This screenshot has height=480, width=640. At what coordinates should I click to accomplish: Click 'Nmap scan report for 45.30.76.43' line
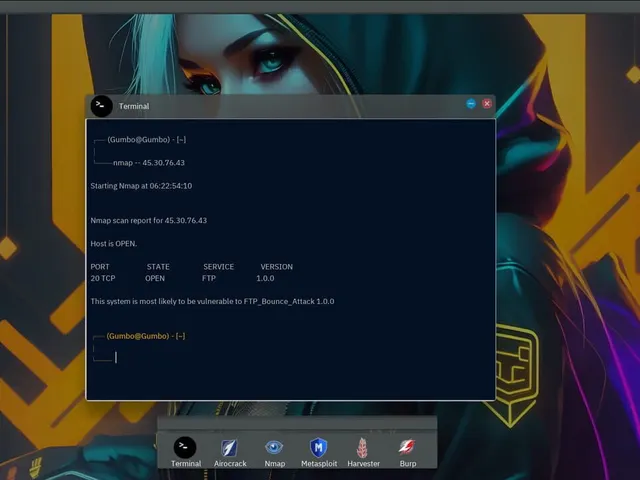point(149,220)
